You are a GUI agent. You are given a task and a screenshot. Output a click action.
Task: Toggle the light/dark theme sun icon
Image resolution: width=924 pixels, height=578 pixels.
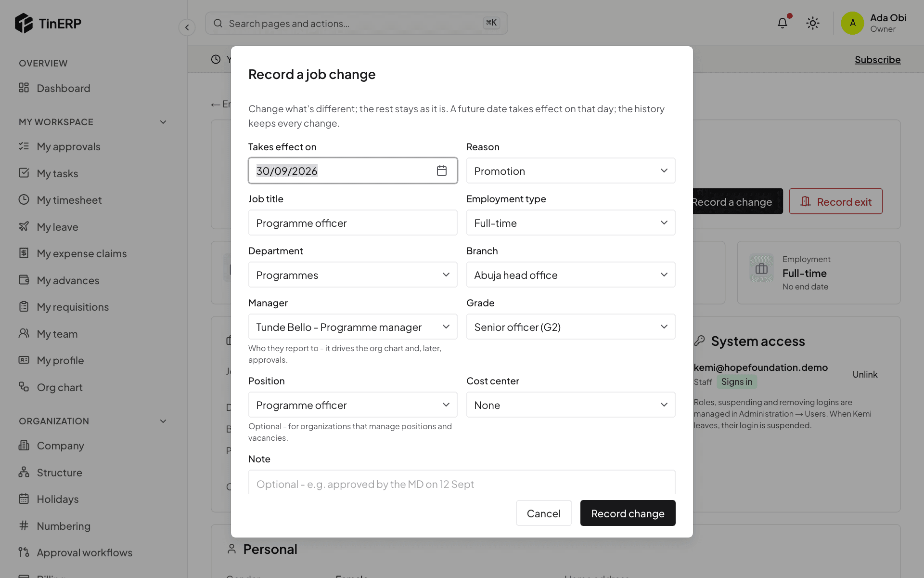pos(813,23)
